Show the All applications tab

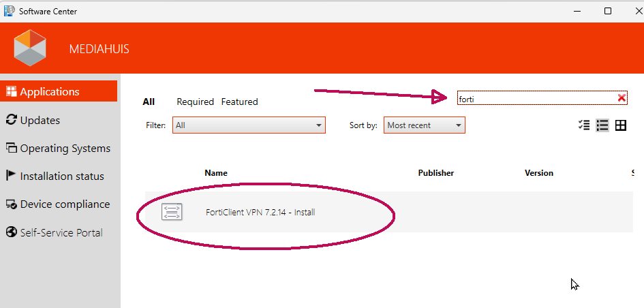coord(149,102)
